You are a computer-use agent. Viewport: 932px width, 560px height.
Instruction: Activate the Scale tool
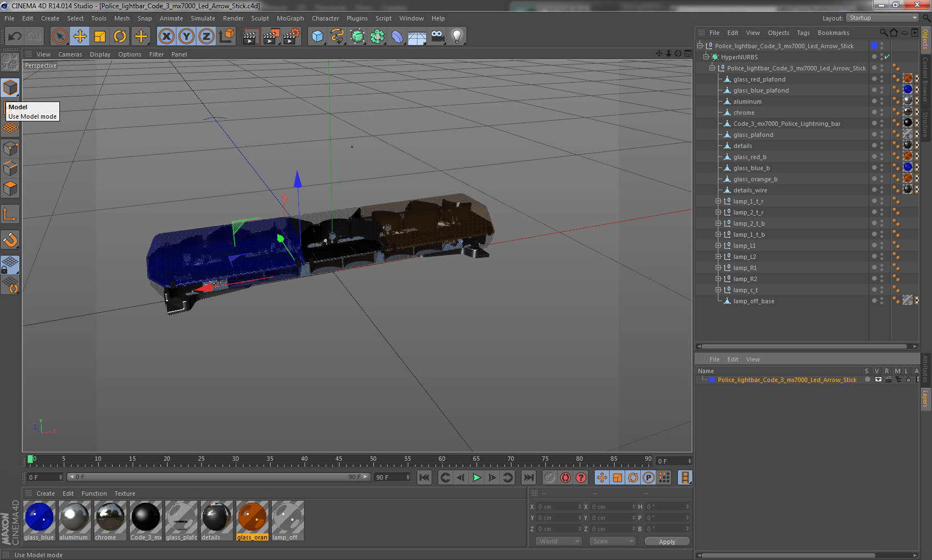(x=100, y=37)
